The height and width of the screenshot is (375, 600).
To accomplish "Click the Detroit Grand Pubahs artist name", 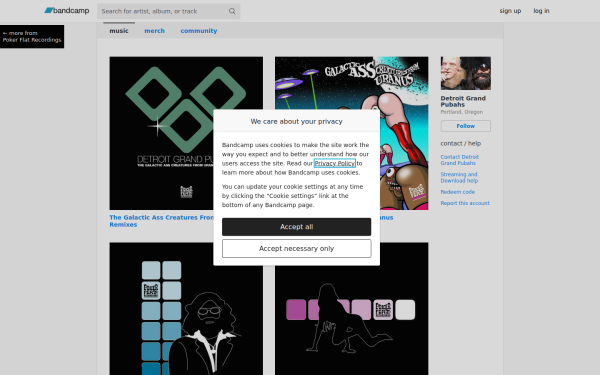I will point(463,101).
